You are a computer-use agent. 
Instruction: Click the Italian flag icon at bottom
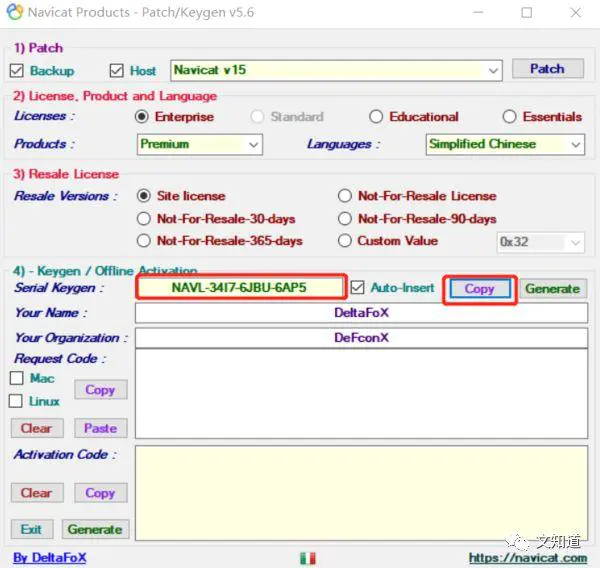[x=308, y=558]
